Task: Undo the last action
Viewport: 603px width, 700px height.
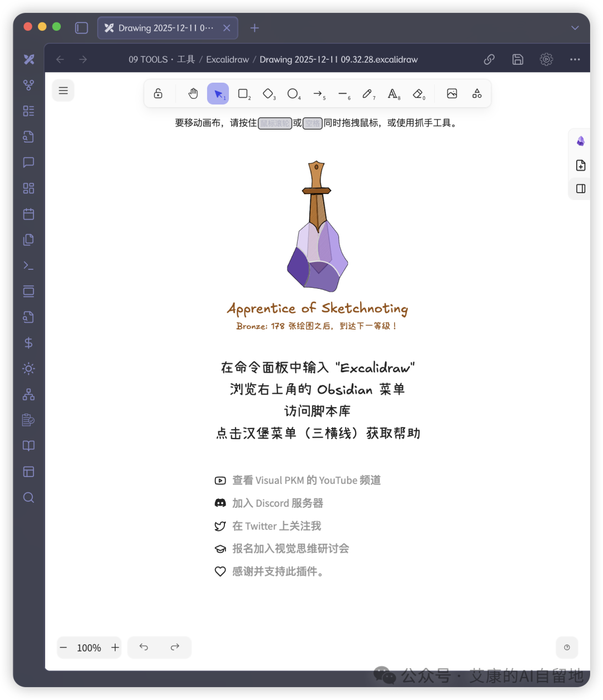Action: [x=143, y=647]
